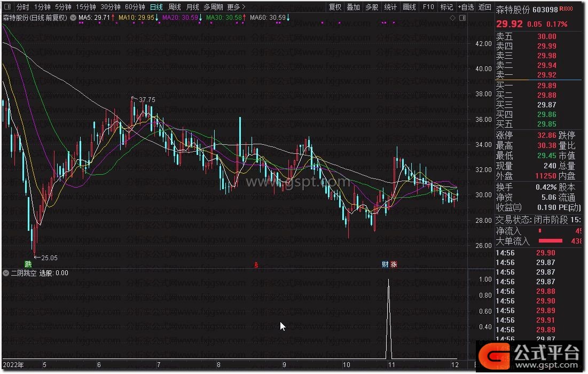
Task: Click the 返回 back button
Action: 485,7
